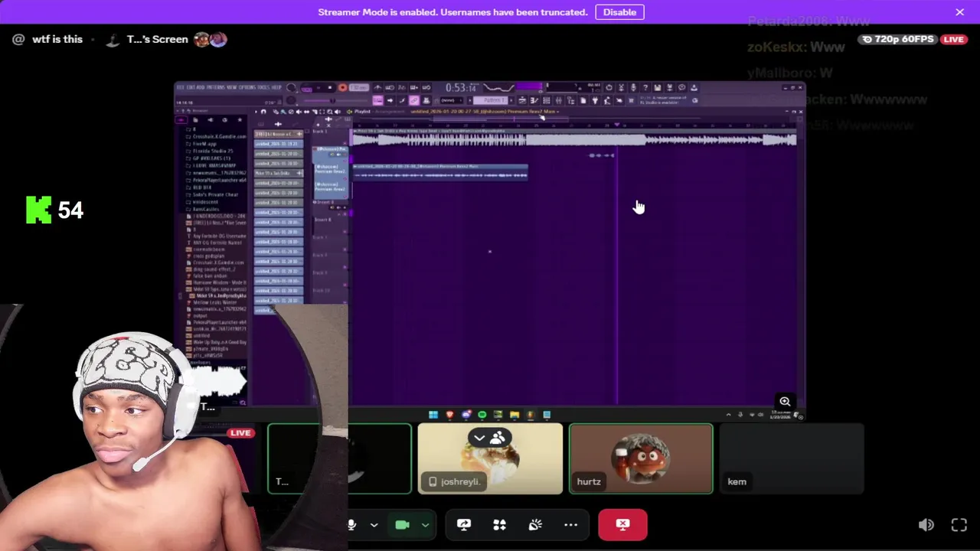Click the browser search magnifier icon
Screen dimensions: 980x551
[x=243, y=403]
